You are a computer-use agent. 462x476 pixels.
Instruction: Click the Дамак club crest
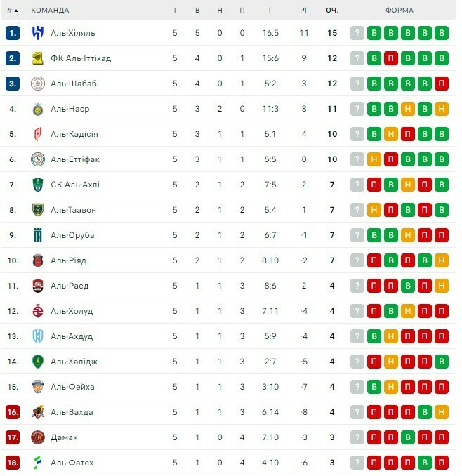click(38, 437)
